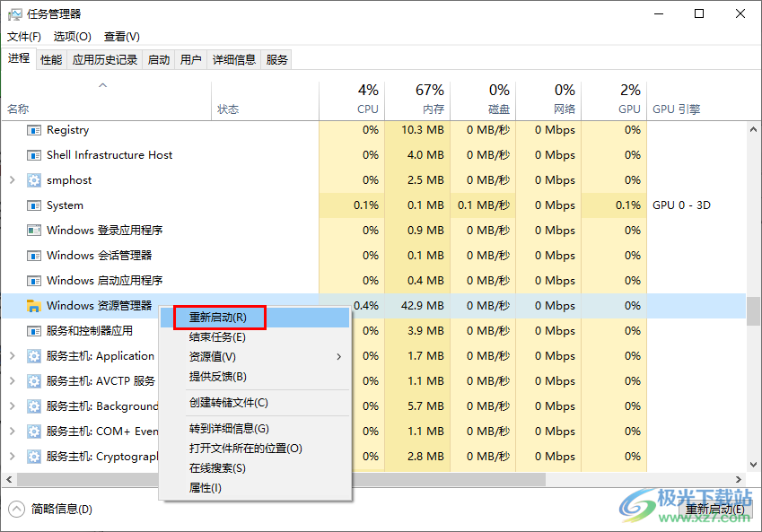This screenshot has height=532, width=762.
Task: Choose 创建转储文件(C) in context menu
Action: (255, 403)
